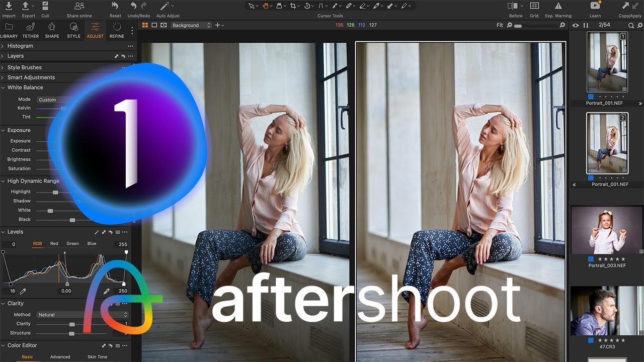Viewport: 644px width, 362px height.
Task: Collapse the Color Editor panel
Action: click(3, 345)
